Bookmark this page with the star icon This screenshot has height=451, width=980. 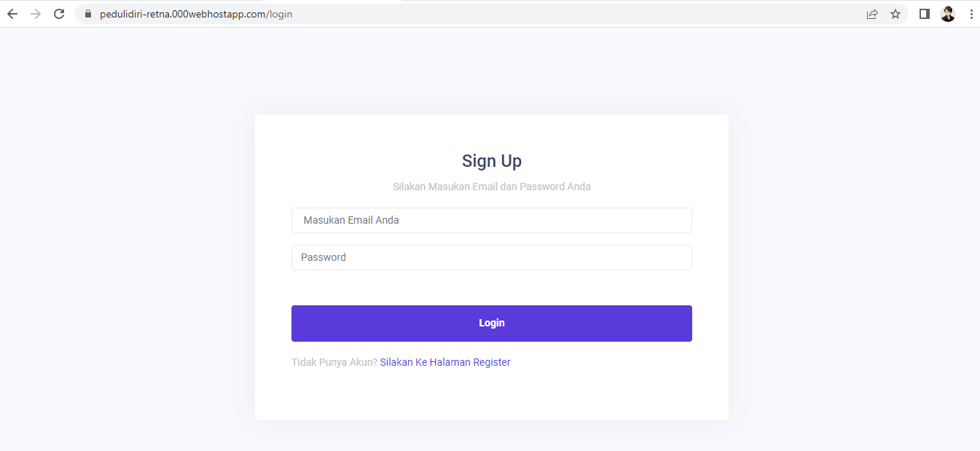(x=895, y=14)
